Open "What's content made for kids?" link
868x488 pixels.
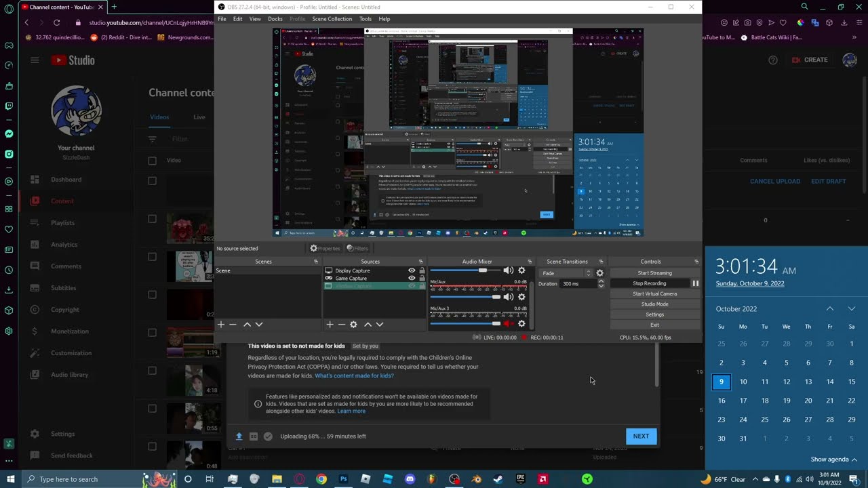coord(354,375)
